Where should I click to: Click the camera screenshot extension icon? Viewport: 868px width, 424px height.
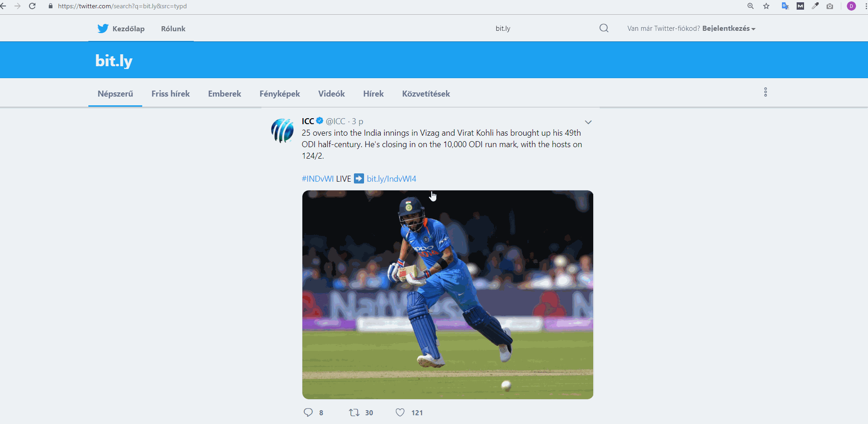(830, 6)
